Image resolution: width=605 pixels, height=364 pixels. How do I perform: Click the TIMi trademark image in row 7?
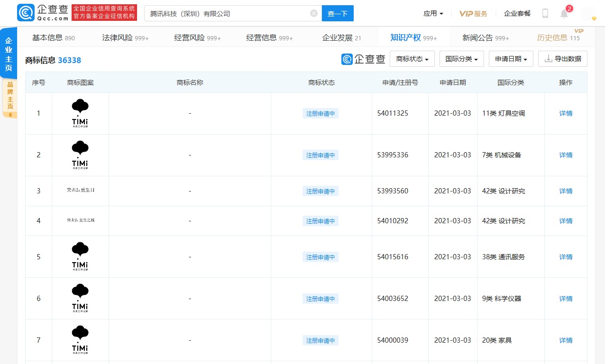coord(80,340)
